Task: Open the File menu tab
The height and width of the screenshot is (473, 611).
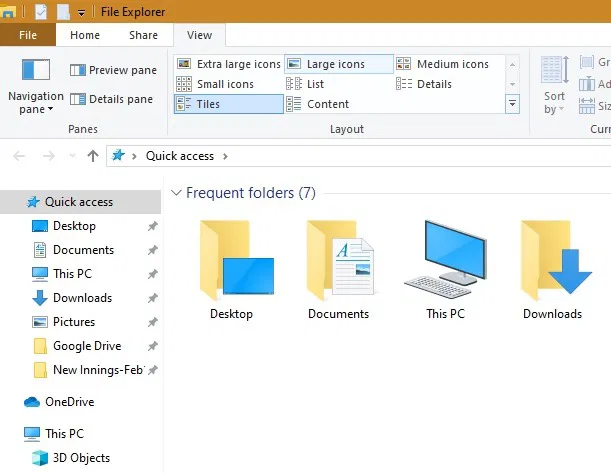Action: [x=28, y=35]
